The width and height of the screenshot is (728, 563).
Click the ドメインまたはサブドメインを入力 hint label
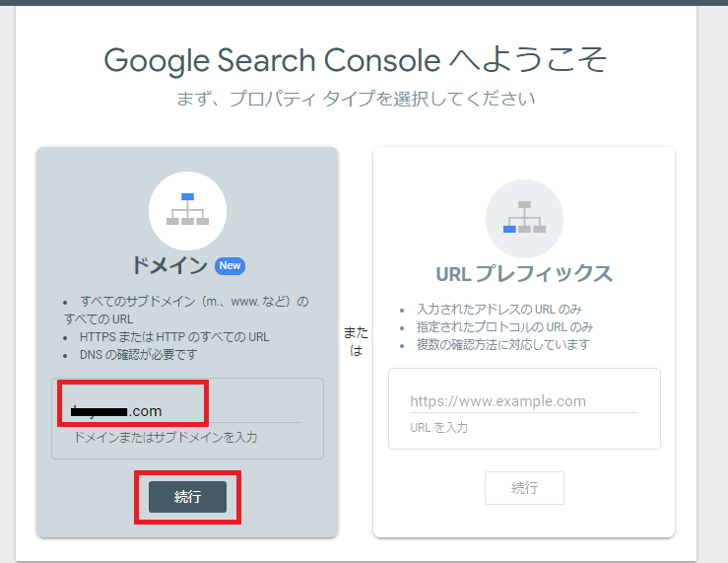tap(165, 437)
